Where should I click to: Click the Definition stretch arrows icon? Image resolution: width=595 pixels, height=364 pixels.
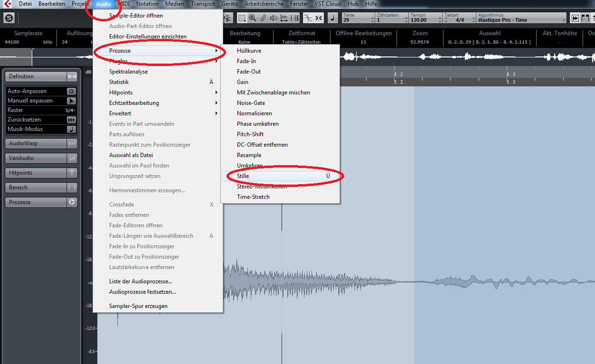pyautogui.click(x=72, y=76)
